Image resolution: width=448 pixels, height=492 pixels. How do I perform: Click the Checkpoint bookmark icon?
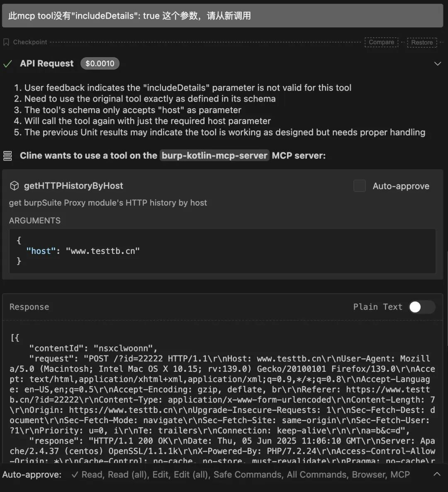[6, 42]
